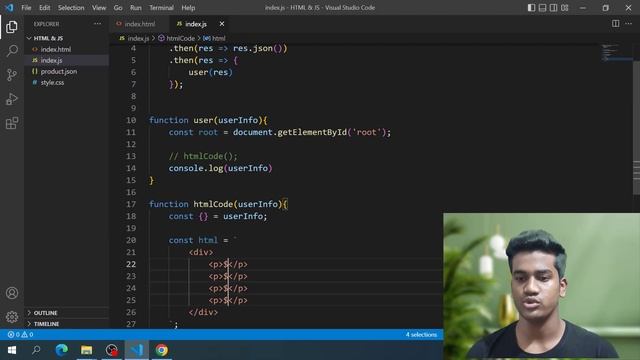Image resolution: width=640 pixels, height=360 pixels.
Task: Toggle the primary side bar layout icon
Action: click(x=531, y=8)
